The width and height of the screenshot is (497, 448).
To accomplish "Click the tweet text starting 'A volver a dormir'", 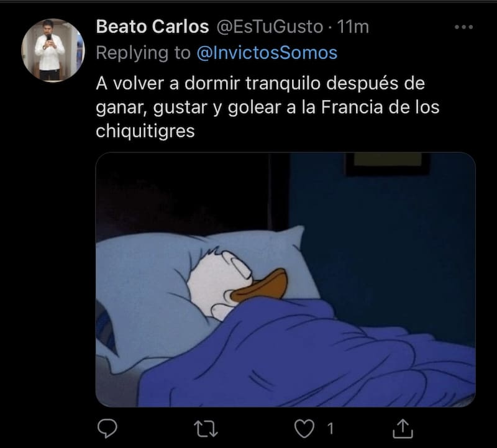I will pos(268,107).
